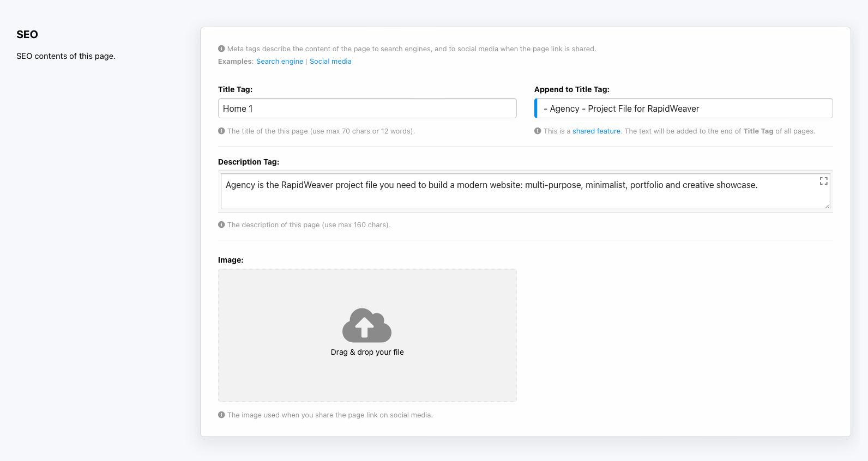Focus the Append to Title Tag field
This screenshot has height=461, width=868.
coord(684,108)
